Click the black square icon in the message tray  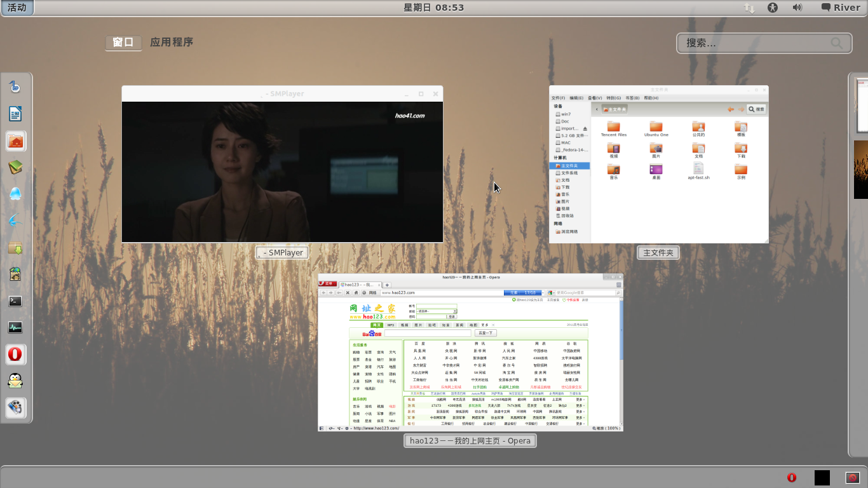tap(822, 478)
